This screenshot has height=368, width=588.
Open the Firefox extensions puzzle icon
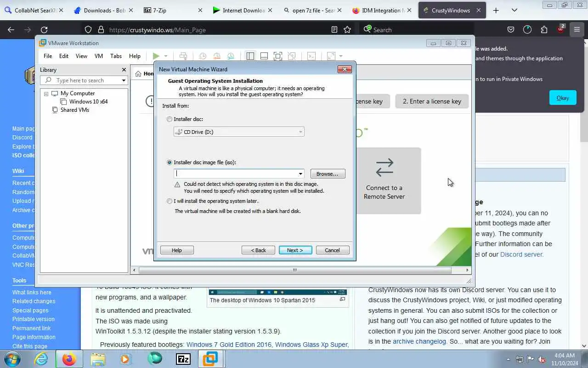point(544,29)
